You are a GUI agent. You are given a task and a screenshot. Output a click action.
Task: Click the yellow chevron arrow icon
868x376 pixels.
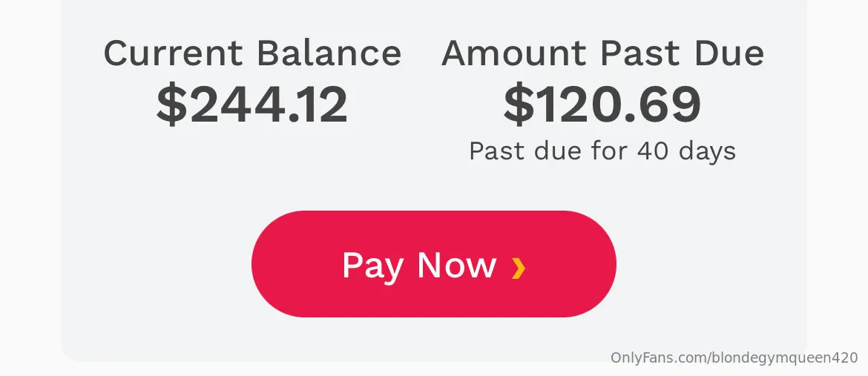[x=519, y=268]
